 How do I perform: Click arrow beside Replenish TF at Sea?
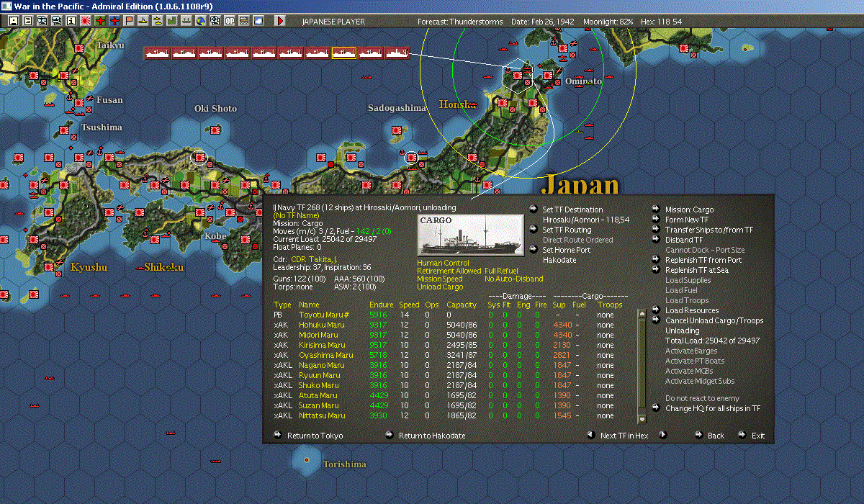pyautogui.click(x=656, y=269)
